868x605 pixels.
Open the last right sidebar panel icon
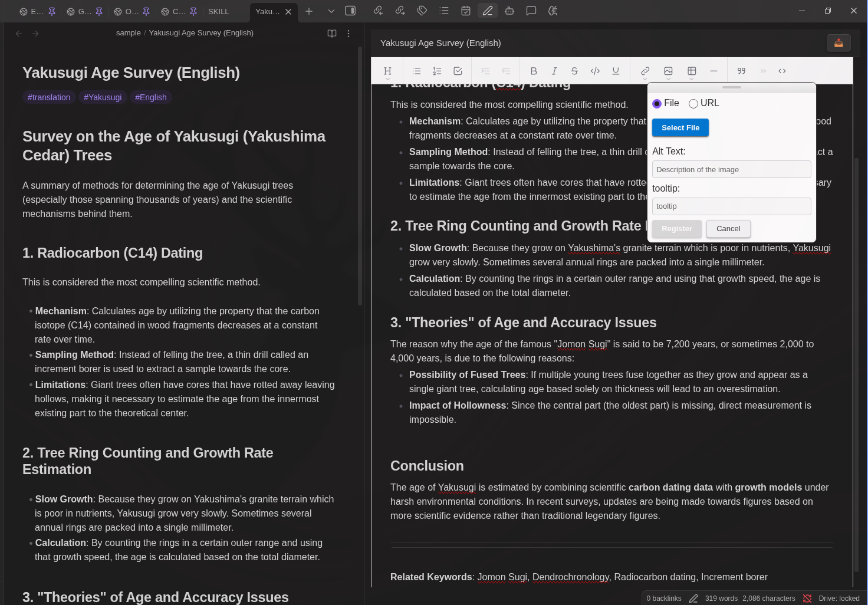coord(553,11)
